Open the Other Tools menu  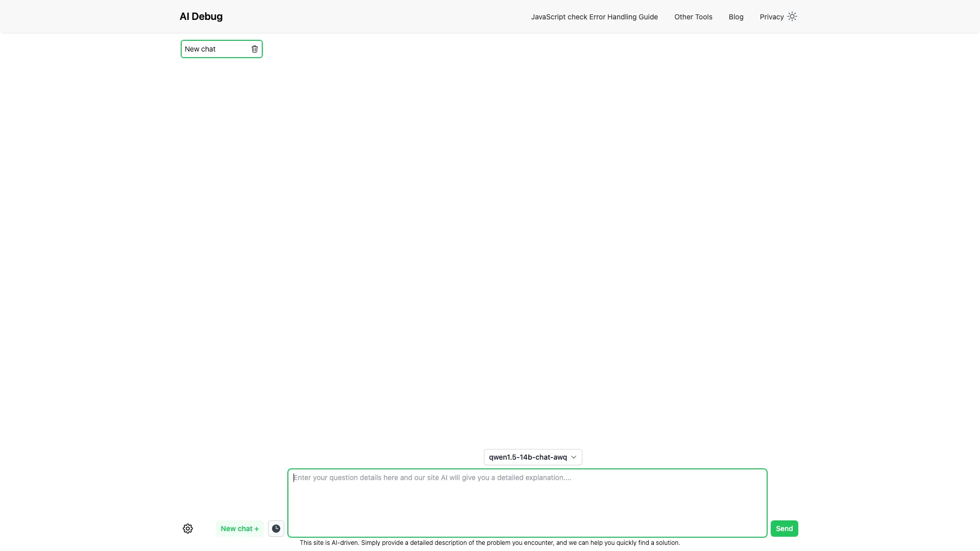tap(693, 16)
